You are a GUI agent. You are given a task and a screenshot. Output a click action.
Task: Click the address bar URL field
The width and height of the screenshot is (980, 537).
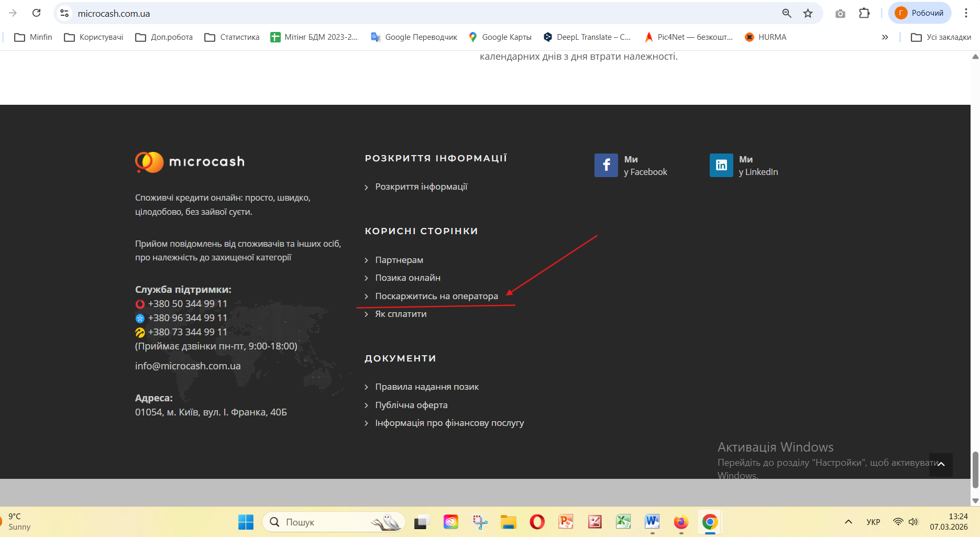(x=419, y=13)
